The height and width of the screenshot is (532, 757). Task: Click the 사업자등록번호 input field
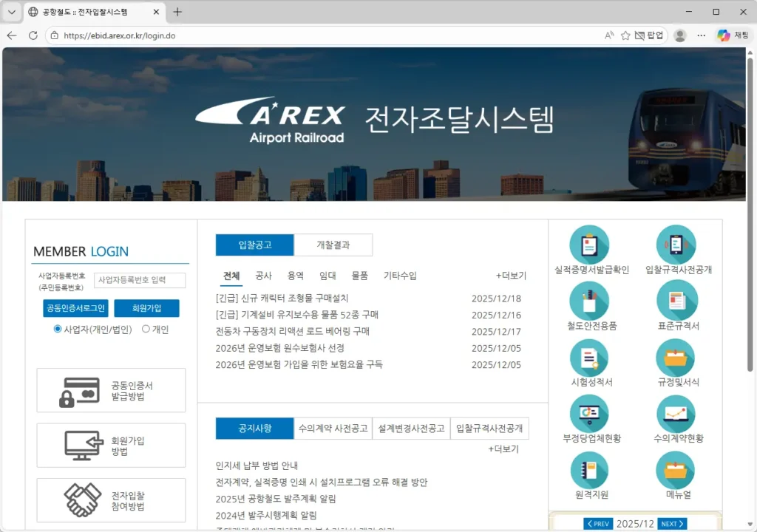140,280
